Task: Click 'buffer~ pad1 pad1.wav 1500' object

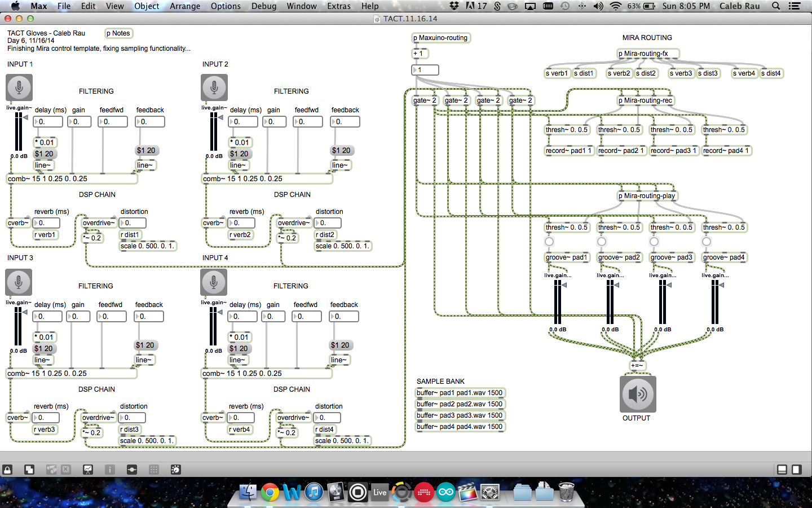Action: click(460, 393)
